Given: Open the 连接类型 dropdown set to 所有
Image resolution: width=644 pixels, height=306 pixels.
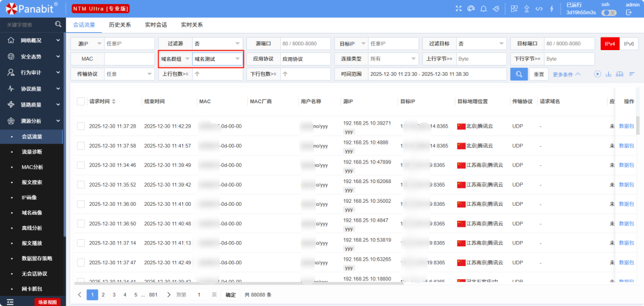Looking at the screenshot, I should (x=393, y=59).
